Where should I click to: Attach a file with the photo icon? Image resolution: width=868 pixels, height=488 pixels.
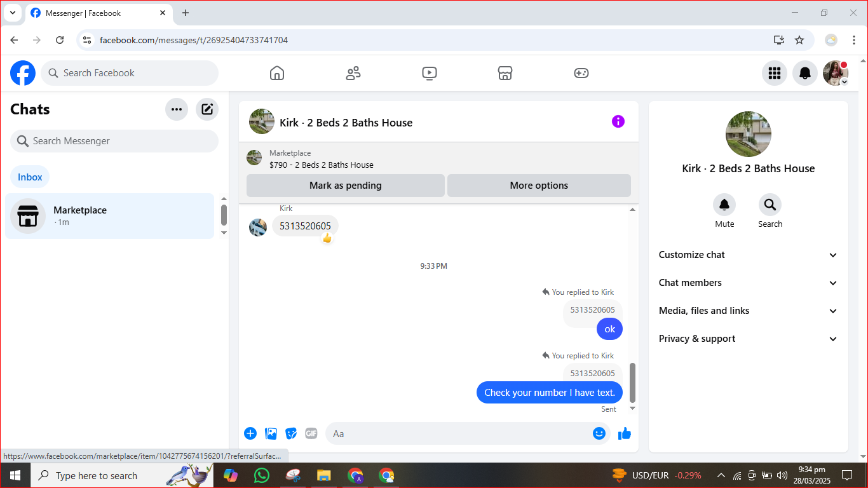pos(271,433)
